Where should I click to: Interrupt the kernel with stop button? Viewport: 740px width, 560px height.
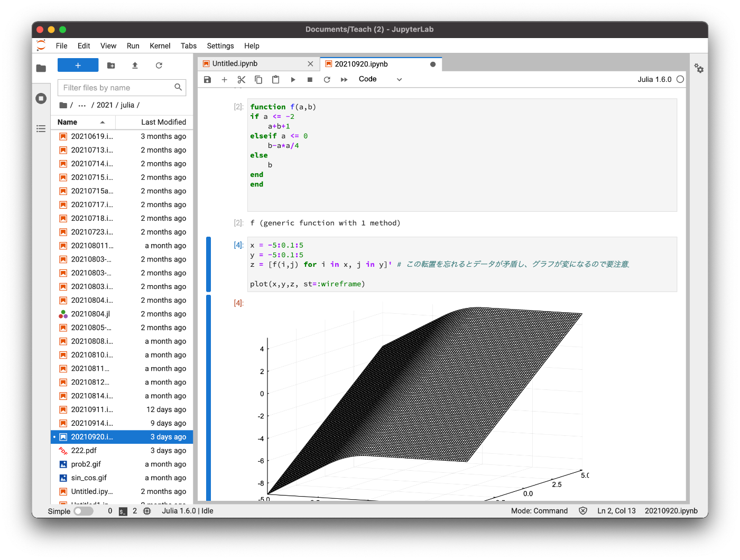tap(310, 79)
